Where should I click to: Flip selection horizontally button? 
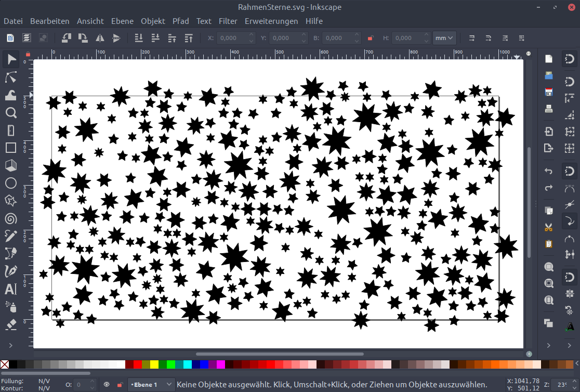(x=100, y=38)
